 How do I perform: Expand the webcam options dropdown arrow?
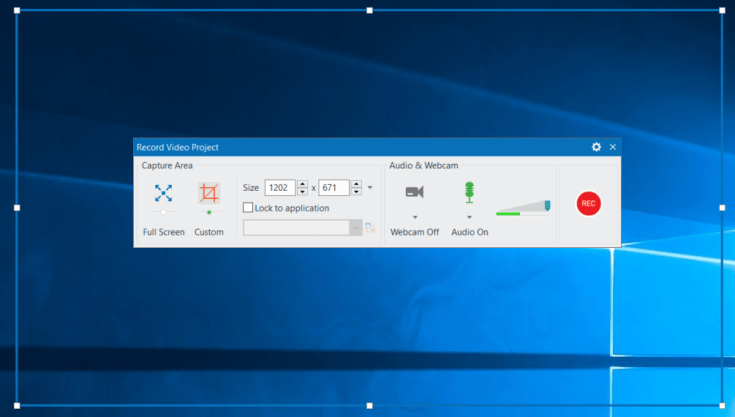414,216
